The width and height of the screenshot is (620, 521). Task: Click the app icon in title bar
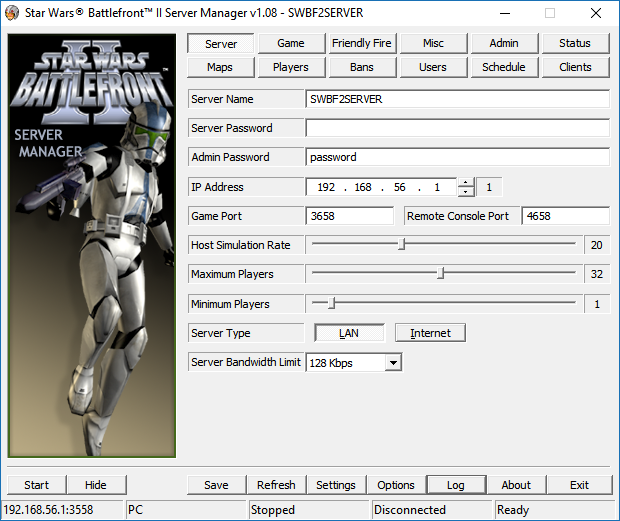[x=12, y=13]
